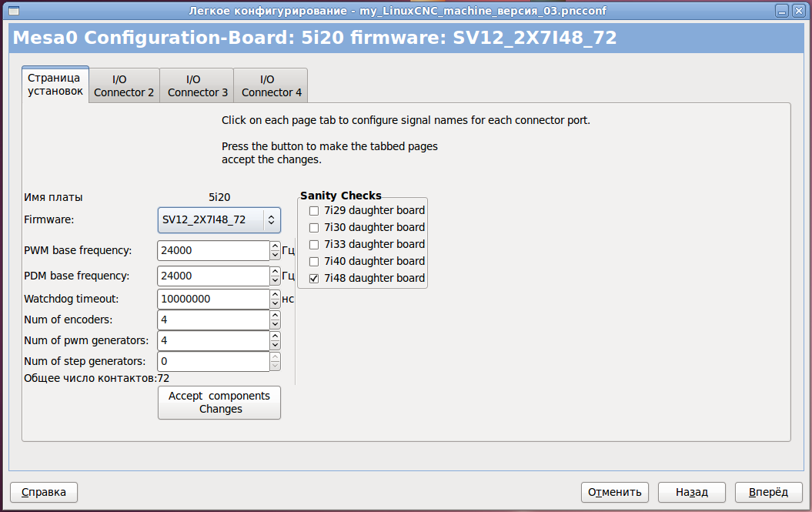Screen dimensions: 812x512
Task: Click the Num of step generators: label
Action: coord(85,361)
